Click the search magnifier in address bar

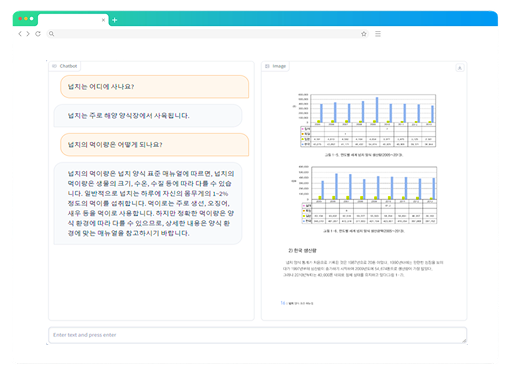[51, 34]
